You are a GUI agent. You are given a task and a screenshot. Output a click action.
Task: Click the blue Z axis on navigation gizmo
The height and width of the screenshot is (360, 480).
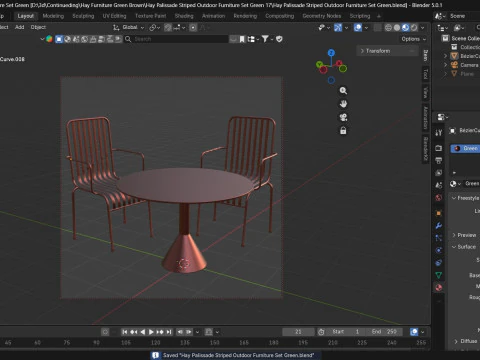[331, 53]
